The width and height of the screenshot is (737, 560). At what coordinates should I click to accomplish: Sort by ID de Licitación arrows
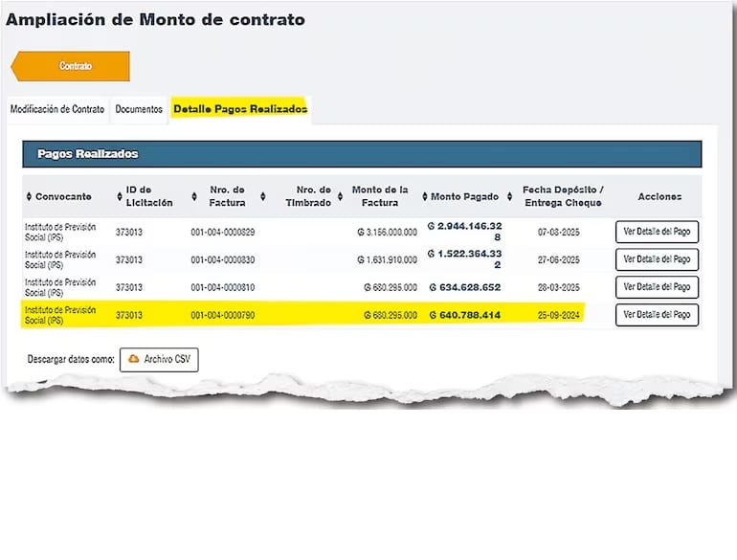point(120,196)
